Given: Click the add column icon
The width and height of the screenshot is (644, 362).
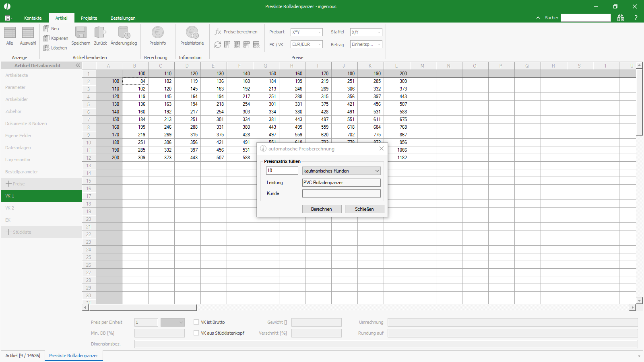Looking at the screenshot, I should tap(227, 45).
